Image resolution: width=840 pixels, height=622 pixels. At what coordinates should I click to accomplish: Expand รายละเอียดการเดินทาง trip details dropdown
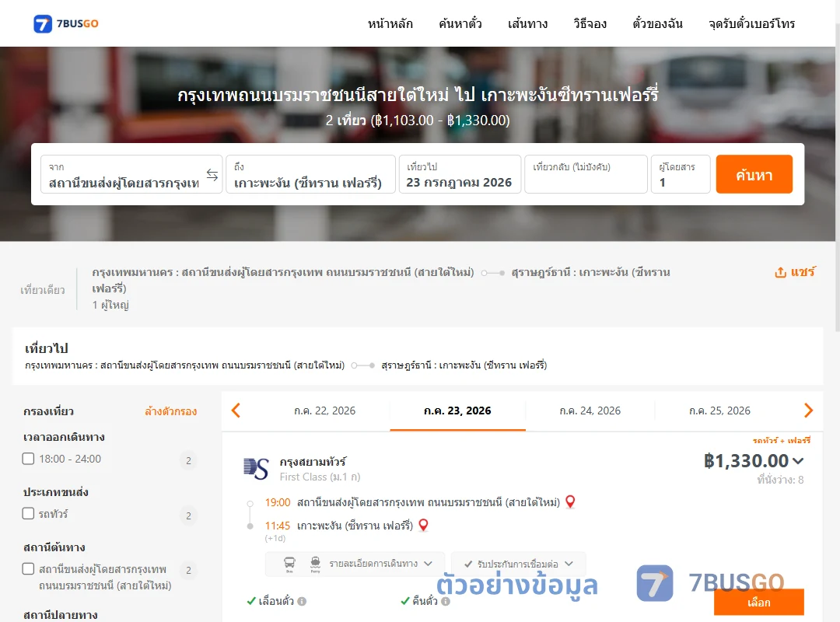(355, 564)
